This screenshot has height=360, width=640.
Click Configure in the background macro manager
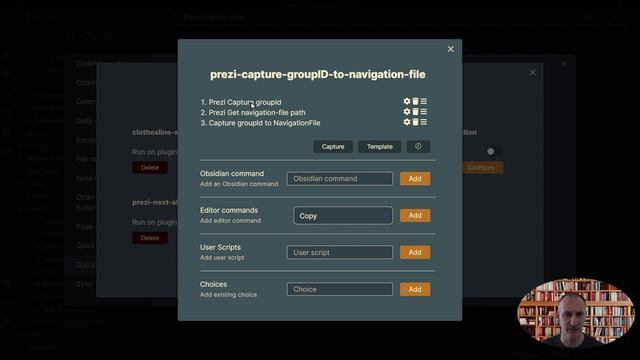click(x=482, y=168)
